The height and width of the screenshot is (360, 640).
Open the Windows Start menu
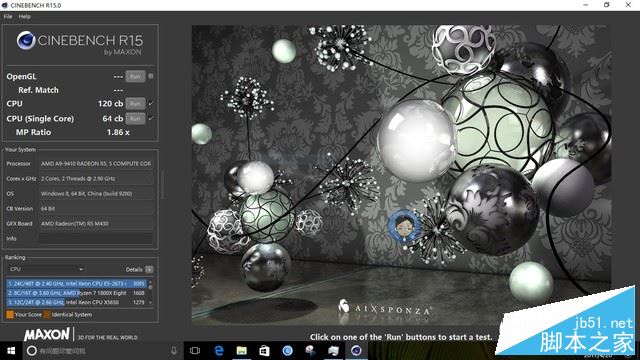point(11,351)
